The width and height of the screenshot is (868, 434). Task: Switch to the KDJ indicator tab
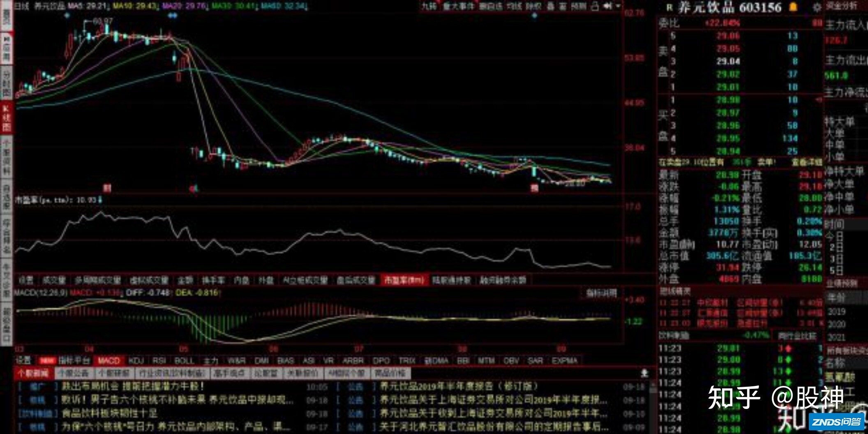coord(136,361)
